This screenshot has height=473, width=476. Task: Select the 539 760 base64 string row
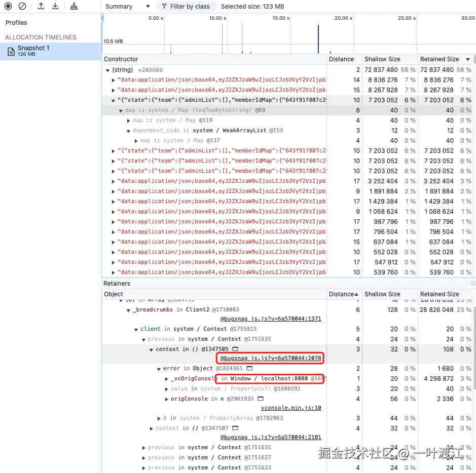tap(286, 272)
